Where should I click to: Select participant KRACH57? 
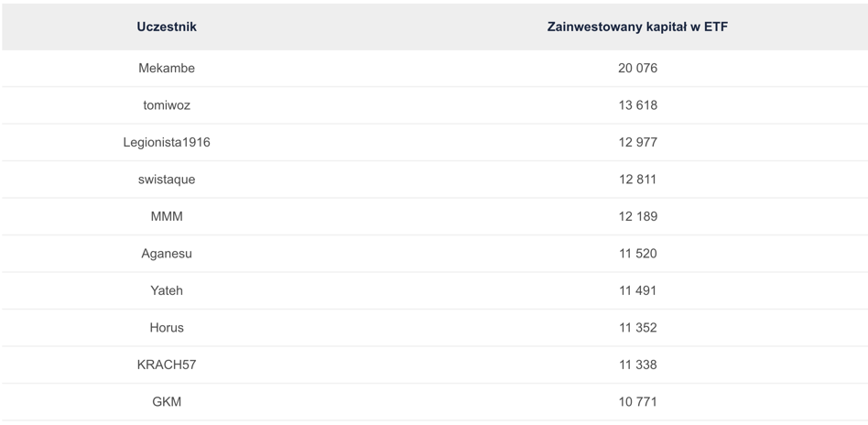pyautogui.click(x=167, y=365)
